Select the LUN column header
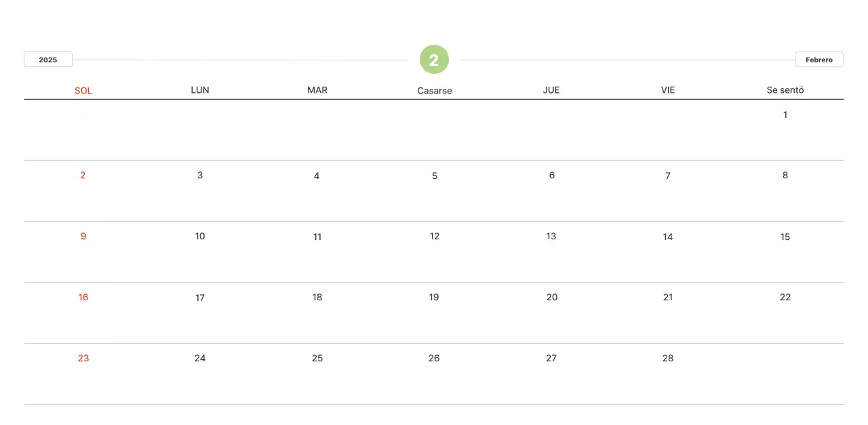 [200, 89]
